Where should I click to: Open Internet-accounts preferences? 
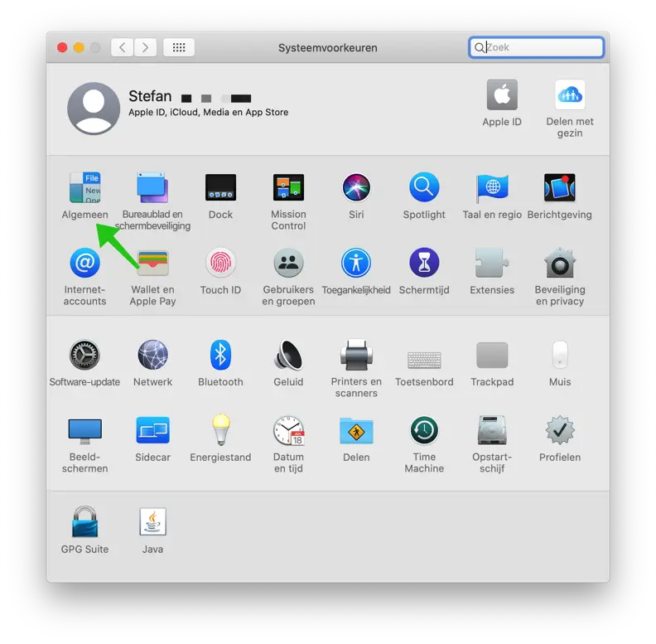click(x=85, y=263)
